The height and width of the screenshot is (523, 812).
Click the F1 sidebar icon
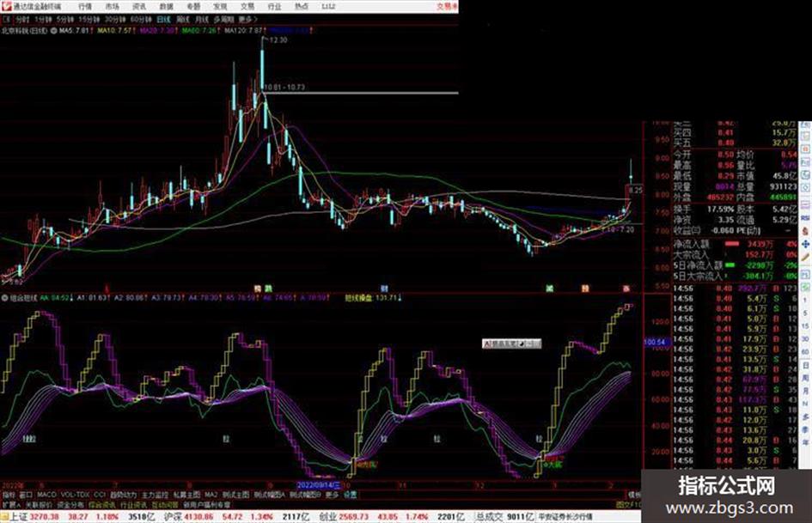tap(805, 274)
